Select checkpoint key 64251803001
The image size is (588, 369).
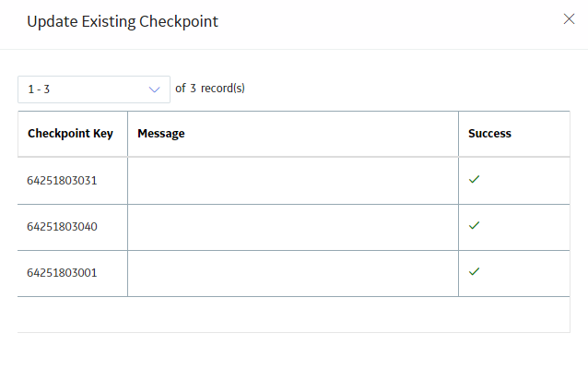click(x=62, y=273)
